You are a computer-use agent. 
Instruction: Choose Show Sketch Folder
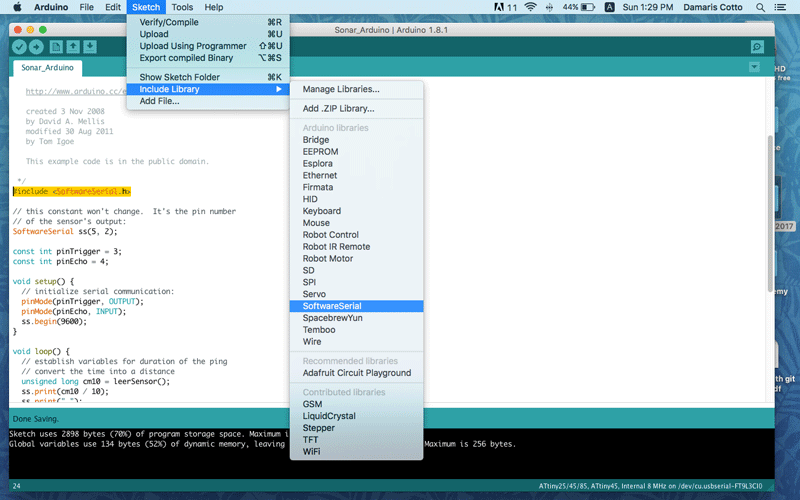click(x=208, y=77)
